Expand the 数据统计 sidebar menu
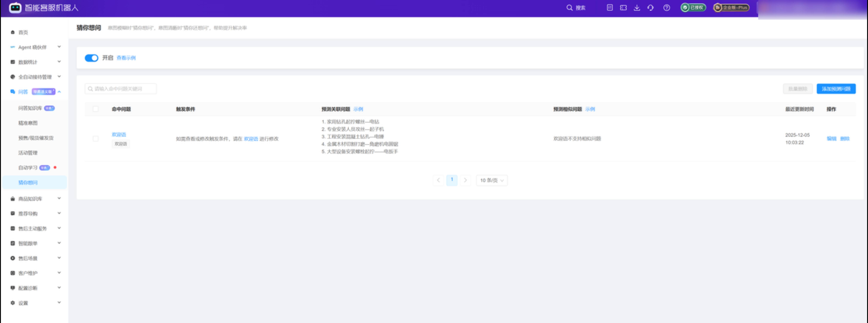Viewport: 868px width, 323px height. (35, 62)
